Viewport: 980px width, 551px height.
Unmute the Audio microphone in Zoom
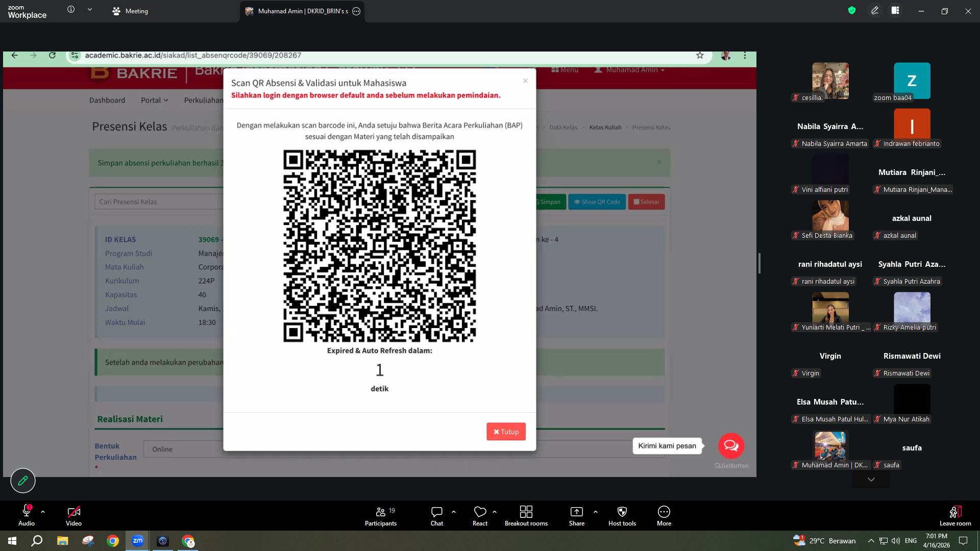pyautogui.click(x=27, y=515)
